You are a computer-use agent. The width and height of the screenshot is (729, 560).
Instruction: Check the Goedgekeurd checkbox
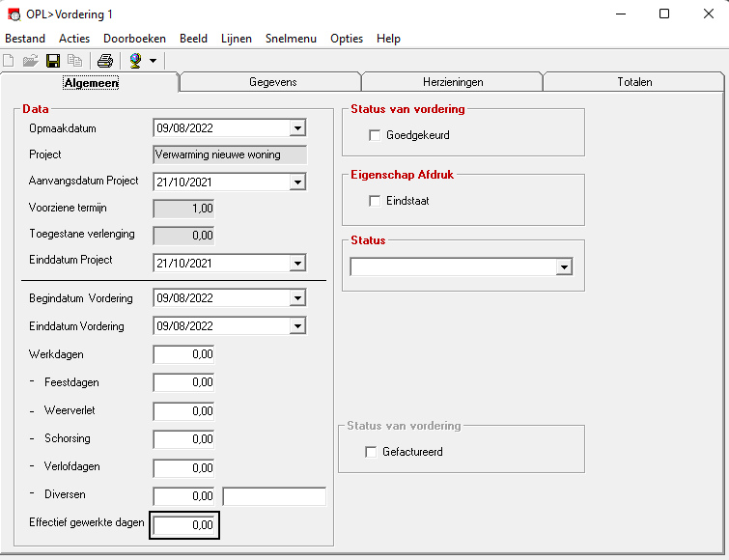[x=375, y=135]
